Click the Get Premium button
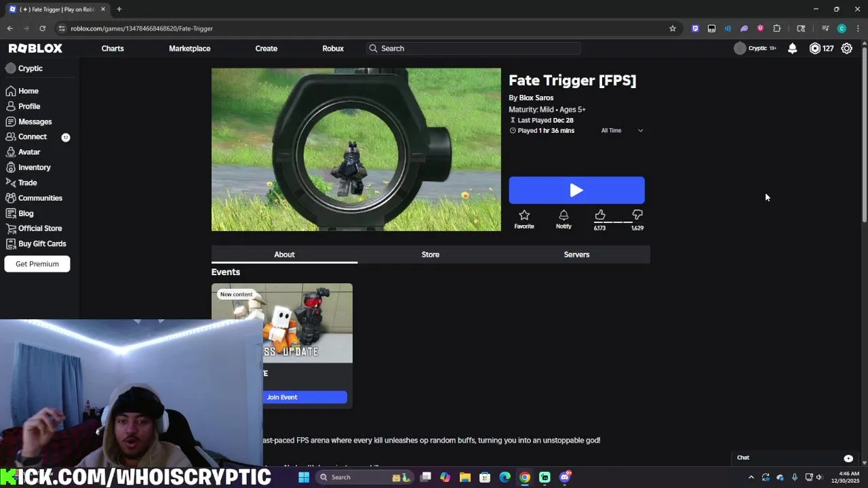 (37, 264)
